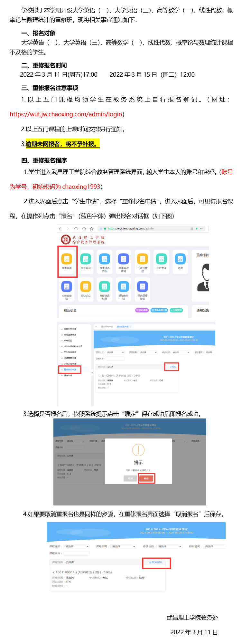The image size is (242, 644).
Task: Click the browser address bar URL
Action: [x=131, y=229]
